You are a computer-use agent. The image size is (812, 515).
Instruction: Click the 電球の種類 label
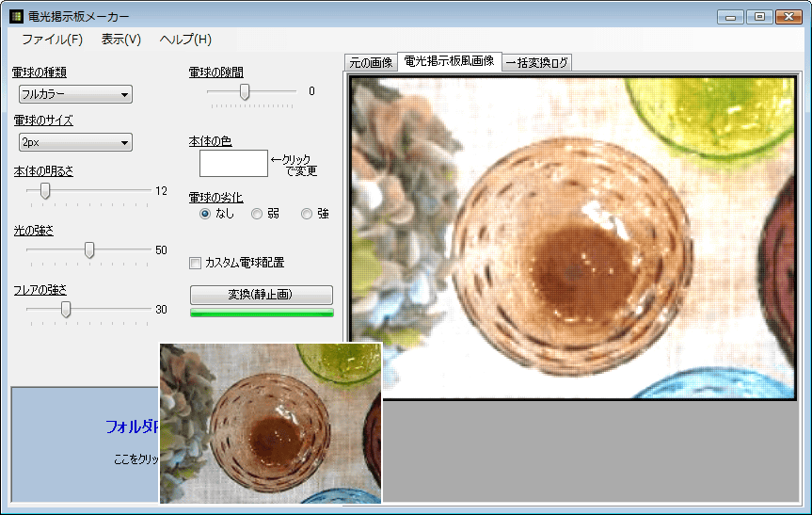pyautogui.click(x=40, y=72)
